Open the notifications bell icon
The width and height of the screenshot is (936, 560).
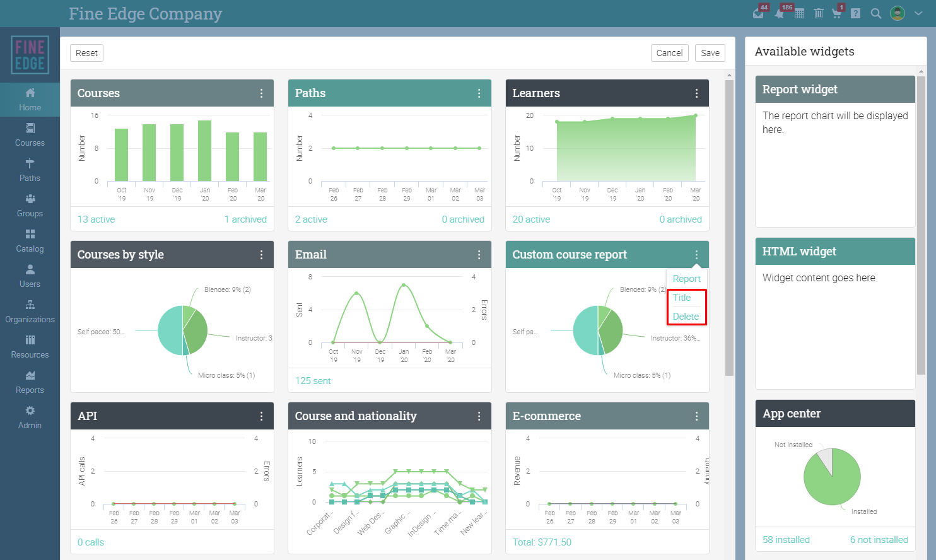point(780,14)
